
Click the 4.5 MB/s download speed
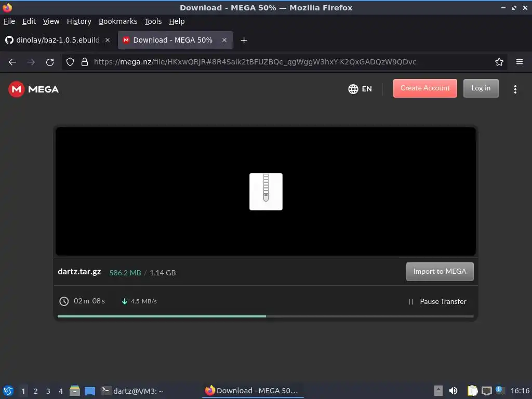pyautogui.click(x=144, y=301)
